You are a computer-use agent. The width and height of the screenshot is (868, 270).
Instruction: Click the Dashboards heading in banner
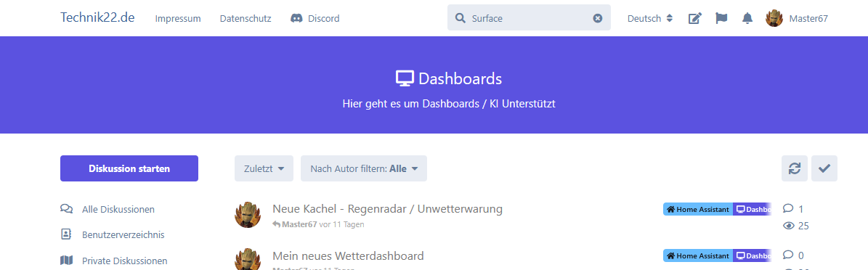point(460,78)
